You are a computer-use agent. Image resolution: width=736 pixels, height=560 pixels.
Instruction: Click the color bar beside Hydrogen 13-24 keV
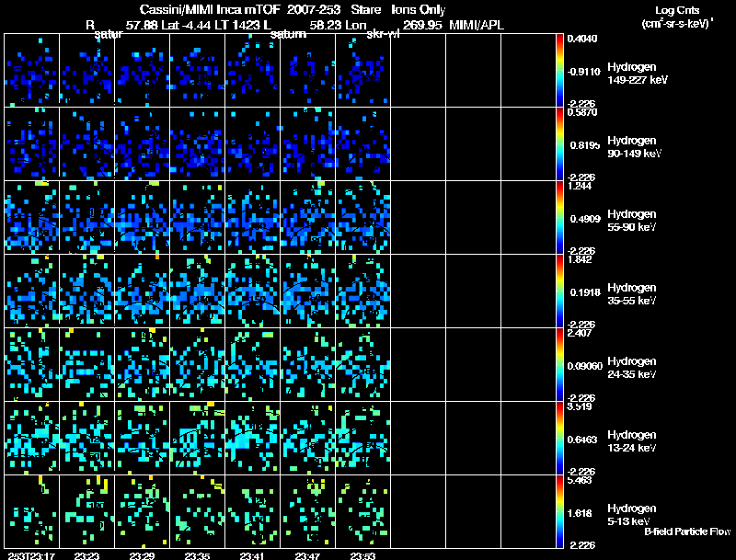point(559,439)
